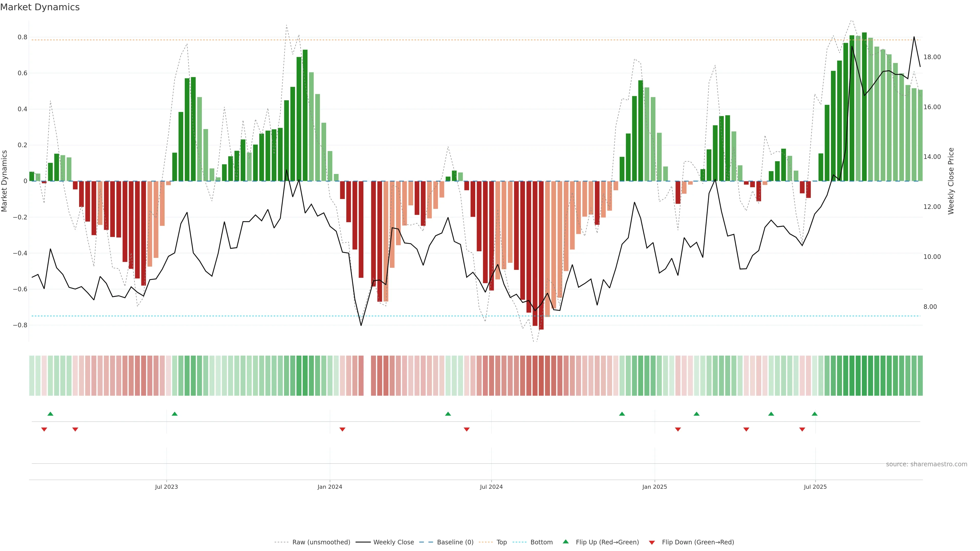Click the Flip Down red triangle legend icon
This screenshot has height=551, width=980.
pos(652,542)
